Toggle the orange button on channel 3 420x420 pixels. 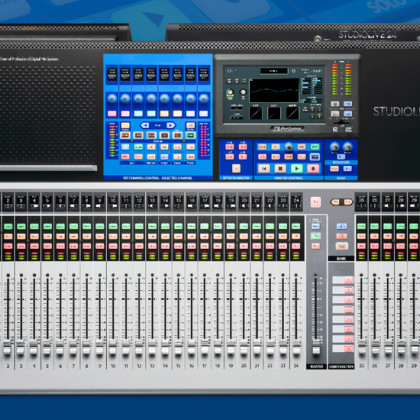[21, 236]
